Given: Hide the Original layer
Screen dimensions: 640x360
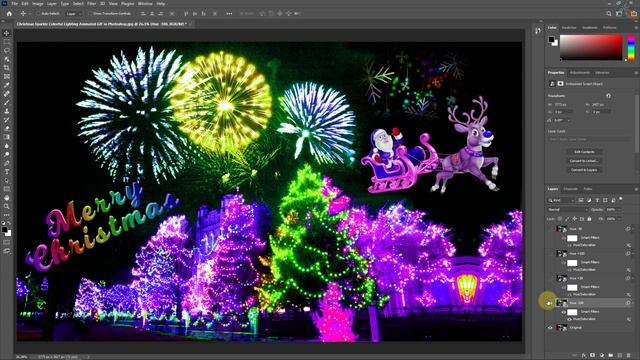Looking at the screenshot, I should [549, 327].
